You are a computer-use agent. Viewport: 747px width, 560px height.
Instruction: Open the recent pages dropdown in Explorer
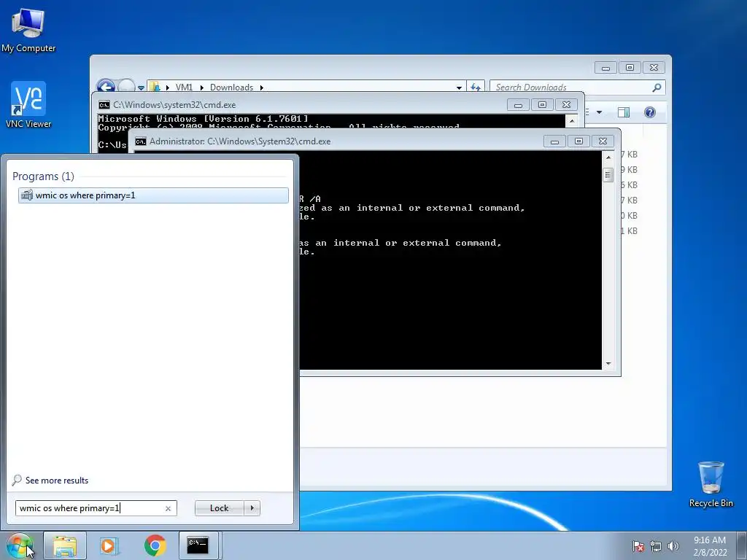[x=141, y=87]
